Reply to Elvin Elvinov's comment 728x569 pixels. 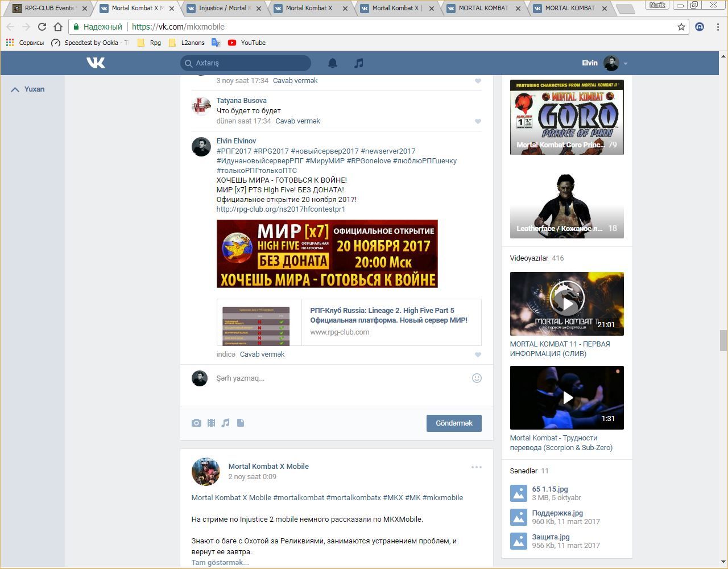coord(262,354)
